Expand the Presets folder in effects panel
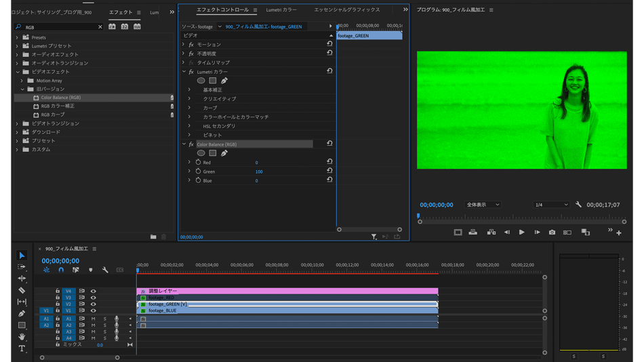The width and height of the screenshot is (644, 362). [18, 37]
